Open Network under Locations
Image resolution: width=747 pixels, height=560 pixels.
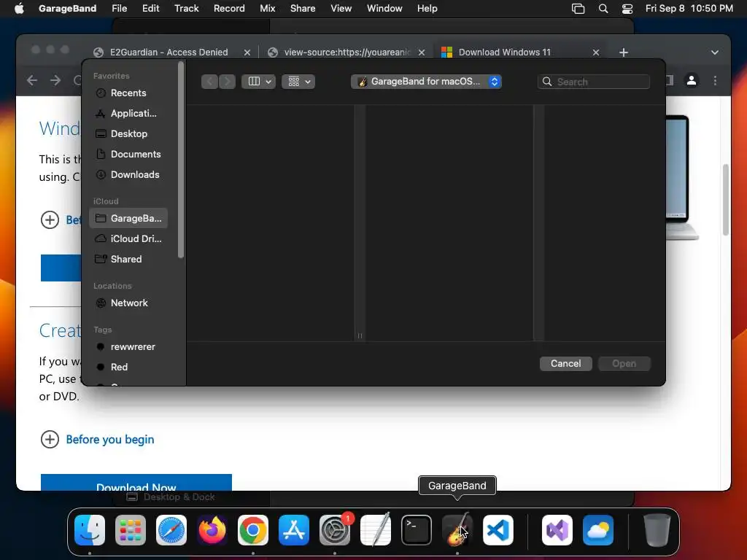pos(128,303)
